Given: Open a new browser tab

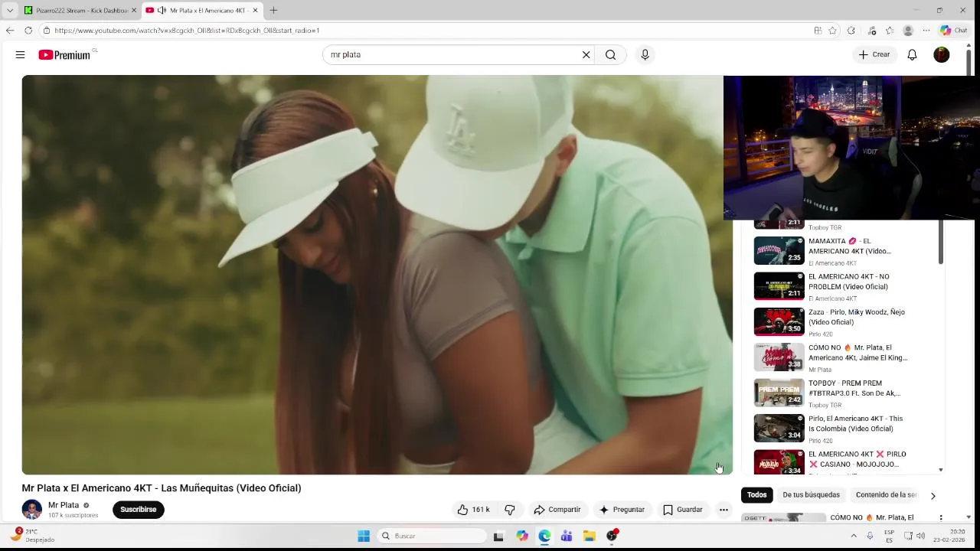Looking at the screenshot, I should click(273, 10).
